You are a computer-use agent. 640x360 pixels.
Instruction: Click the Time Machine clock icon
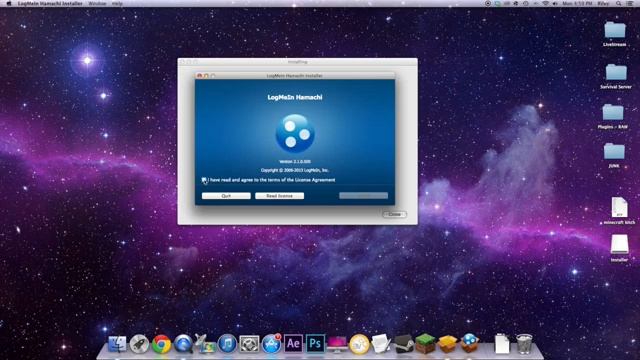click(x=526, y=3)
